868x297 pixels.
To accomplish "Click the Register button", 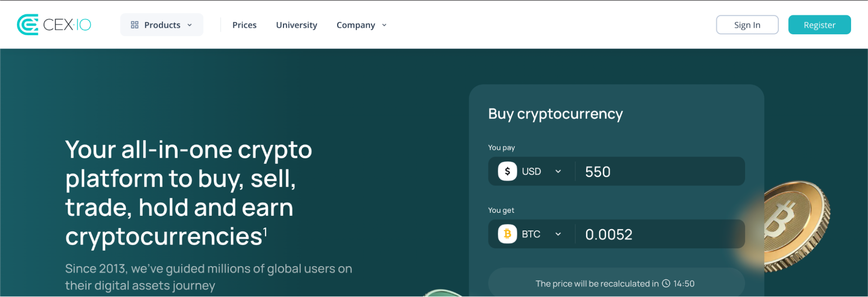I will pos(819,25).
